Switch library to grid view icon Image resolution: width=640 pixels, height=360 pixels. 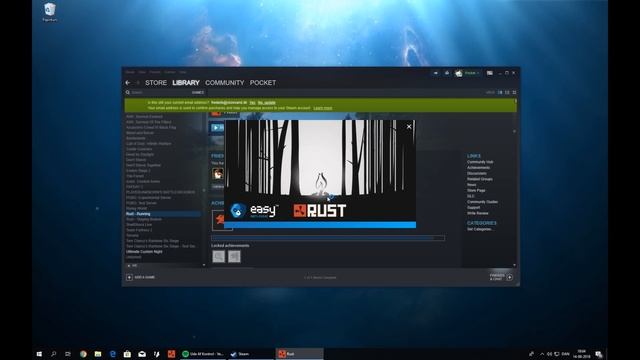(514, 93)
